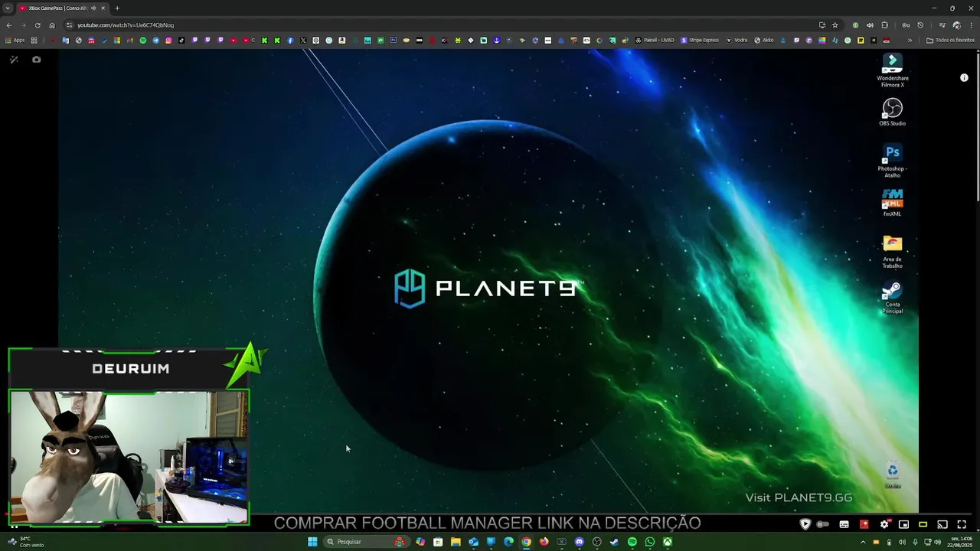Image resolution: width=980 pixels, height=551 pixels.
Task: Open the Stripe Express bookmark
Action: click(701, 40)
